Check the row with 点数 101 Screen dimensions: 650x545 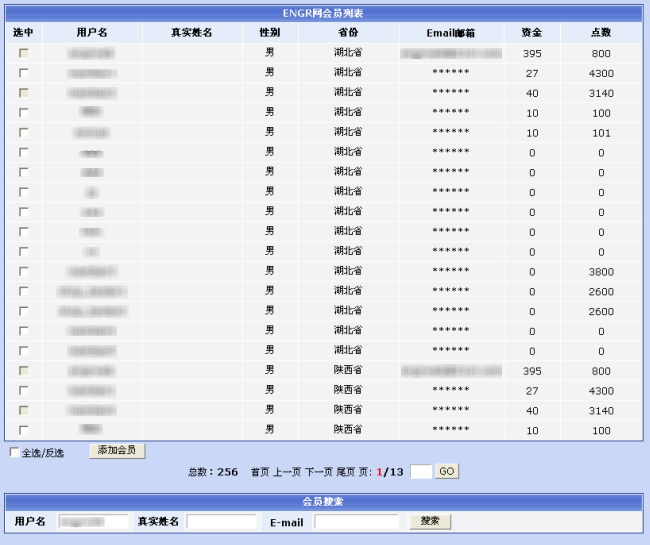coord(23,132)
